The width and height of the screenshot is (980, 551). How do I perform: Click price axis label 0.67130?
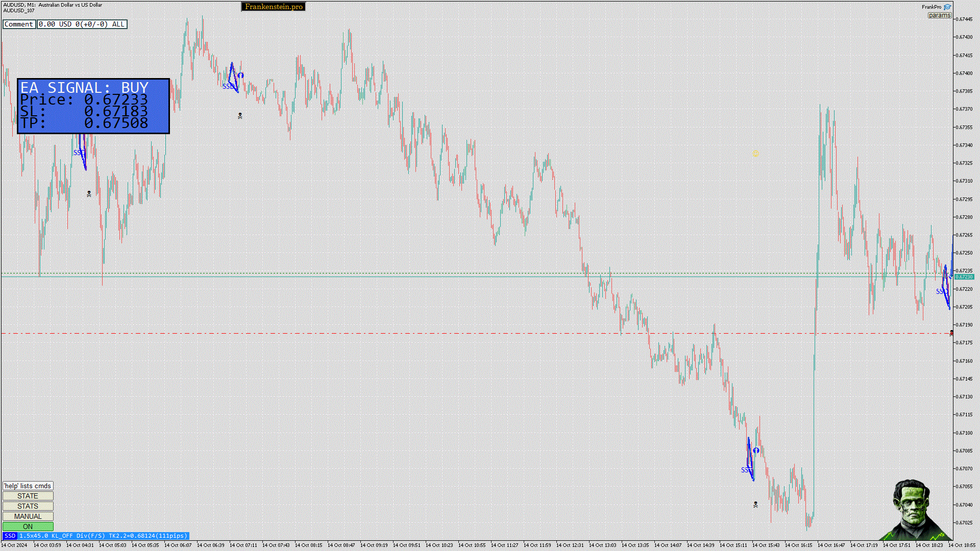964,396
